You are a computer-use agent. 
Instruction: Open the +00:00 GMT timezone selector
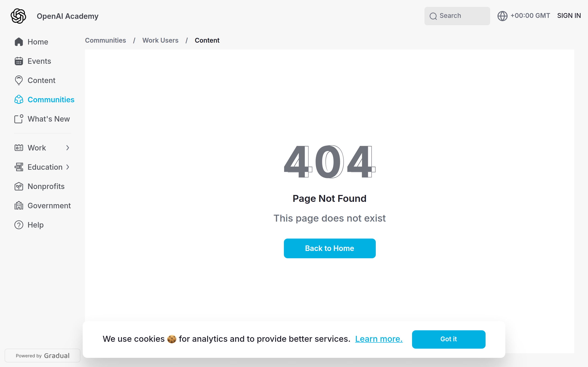[x=530, y=16]
